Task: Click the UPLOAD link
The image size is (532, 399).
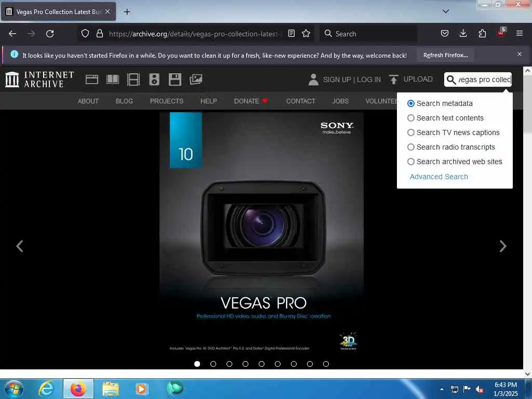Action: 418,79
